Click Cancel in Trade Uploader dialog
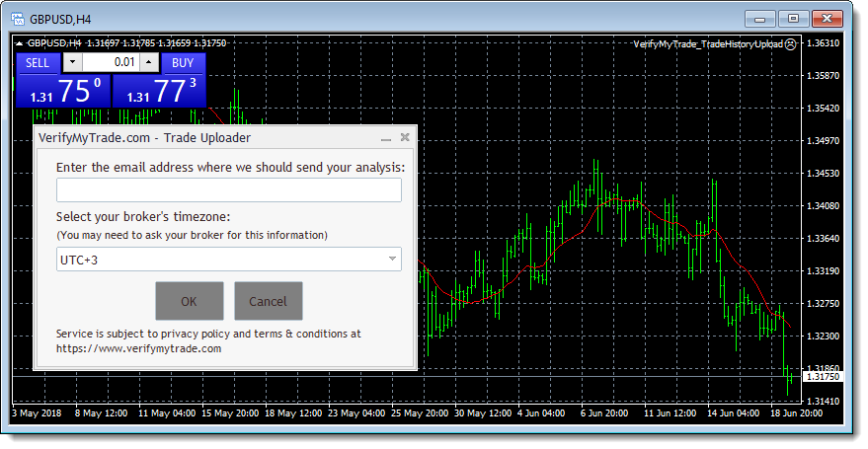 coord(268,301)
